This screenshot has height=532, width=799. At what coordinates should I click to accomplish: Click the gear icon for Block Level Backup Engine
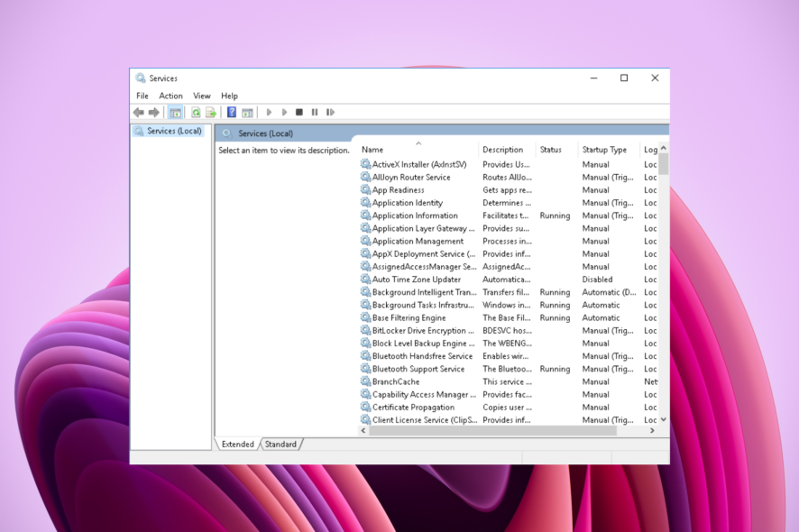(365, 343)
